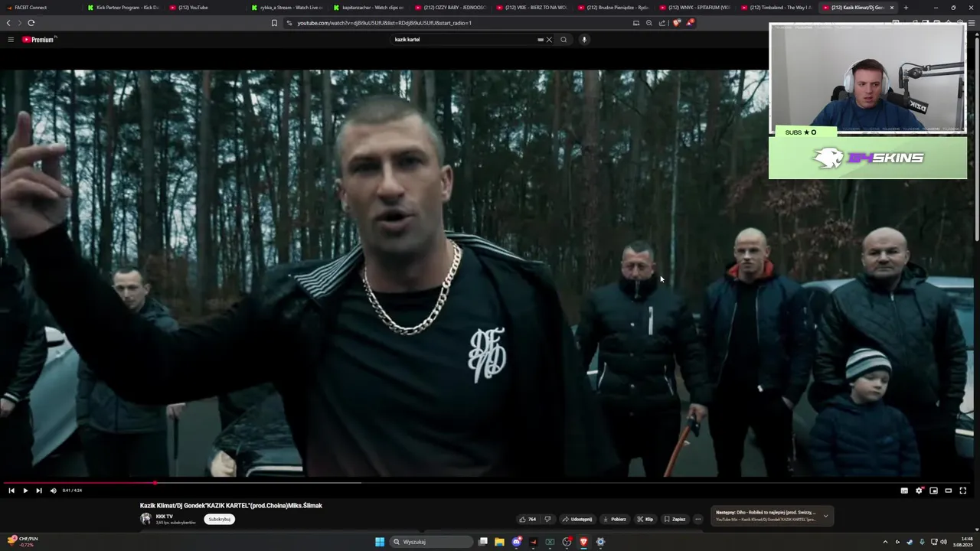The width and height of the screenshot is (980, 551).
Task: Switch to OZZY BABY - JEDNOOSOBOWA tab
Action: [x=450, y=8]
